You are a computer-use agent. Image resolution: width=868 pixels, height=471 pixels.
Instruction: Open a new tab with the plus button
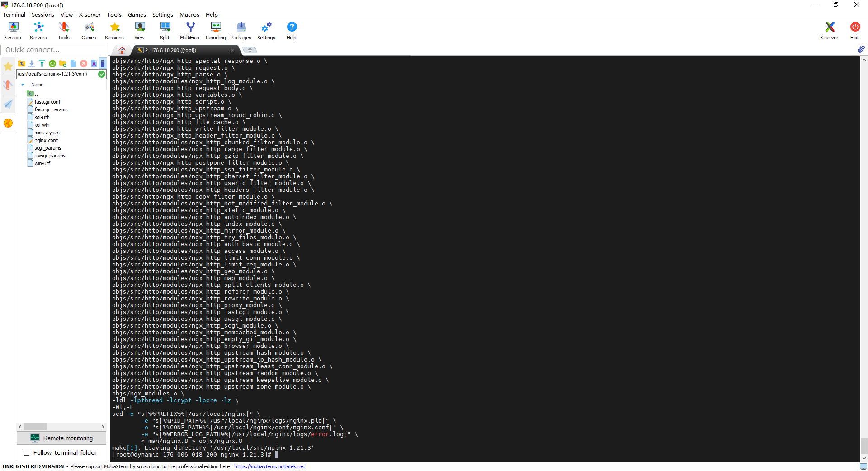(250, 50)
